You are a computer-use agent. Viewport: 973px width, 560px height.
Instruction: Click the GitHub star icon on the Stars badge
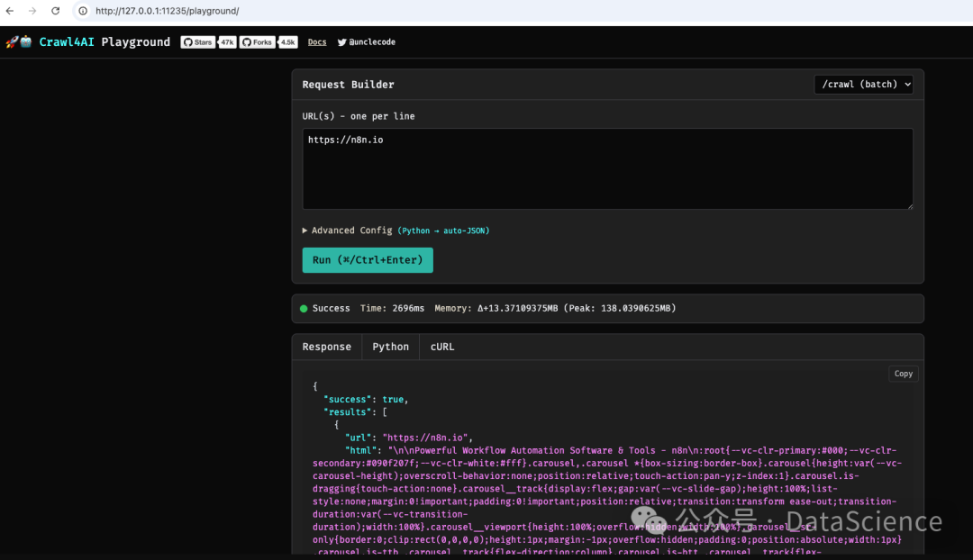(x=188, y=41)
